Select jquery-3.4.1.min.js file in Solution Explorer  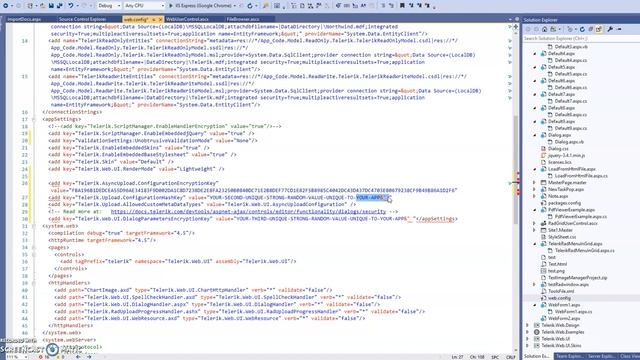pos(566,156)
